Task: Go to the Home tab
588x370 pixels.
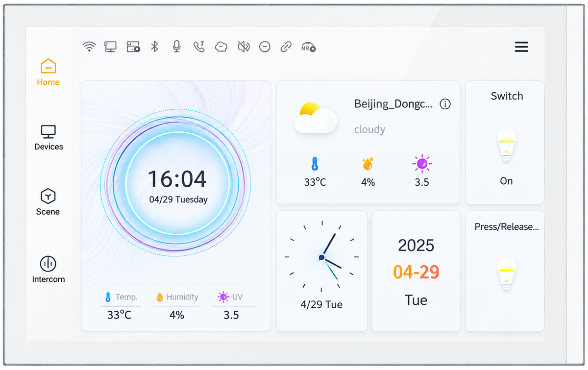Action: tap(48, 73)
